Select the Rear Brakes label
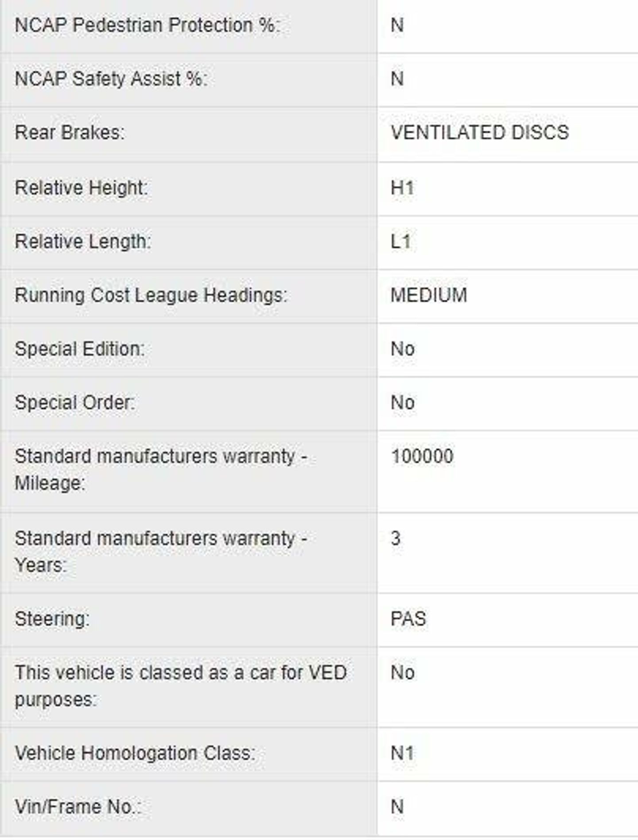 tap(70, 132)
